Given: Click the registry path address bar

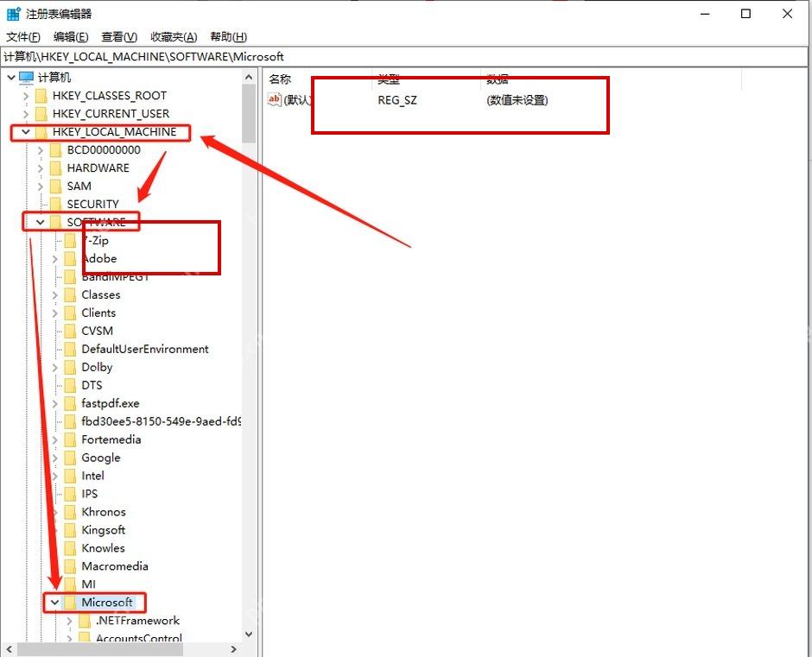Looking at the screenshot, I should [404, 56].
